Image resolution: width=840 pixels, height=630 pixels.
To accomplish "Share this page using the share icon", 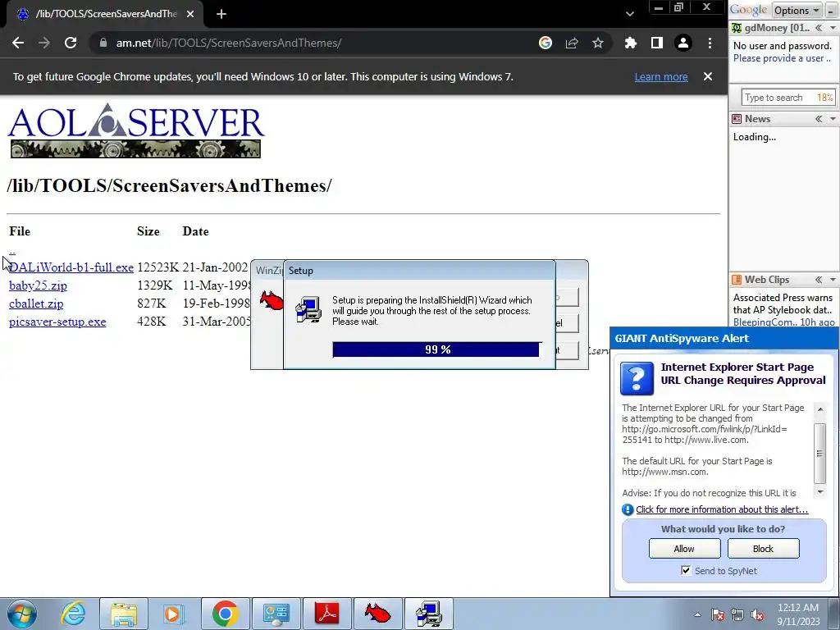I will pyautogui.click(x=572, y=43).
